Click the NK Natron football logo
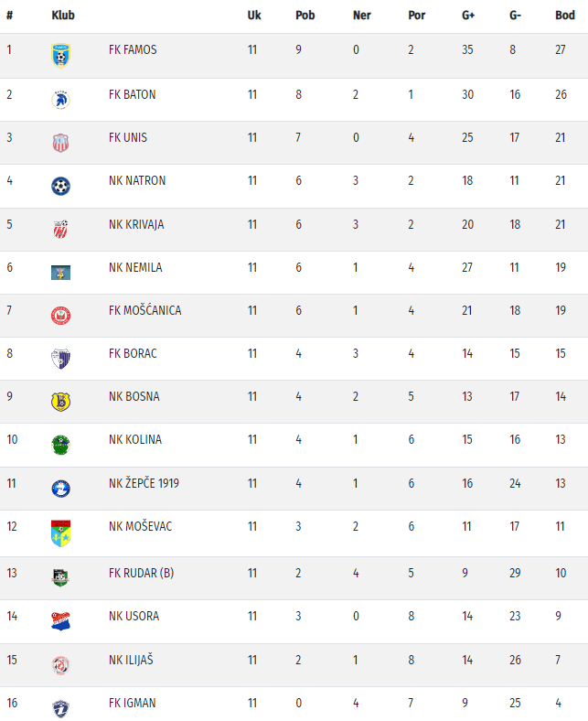Viewport: 588px width, 721px height. tap(60, 187)
